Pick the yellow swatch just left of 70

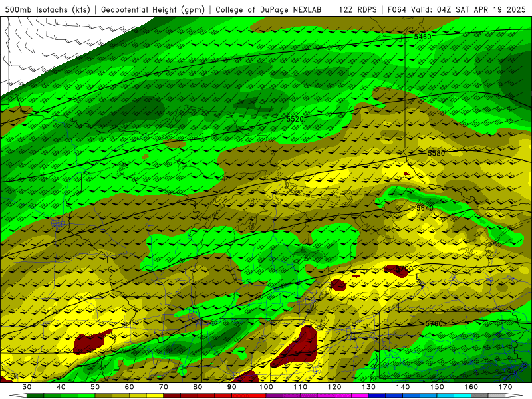coord(155,396)
